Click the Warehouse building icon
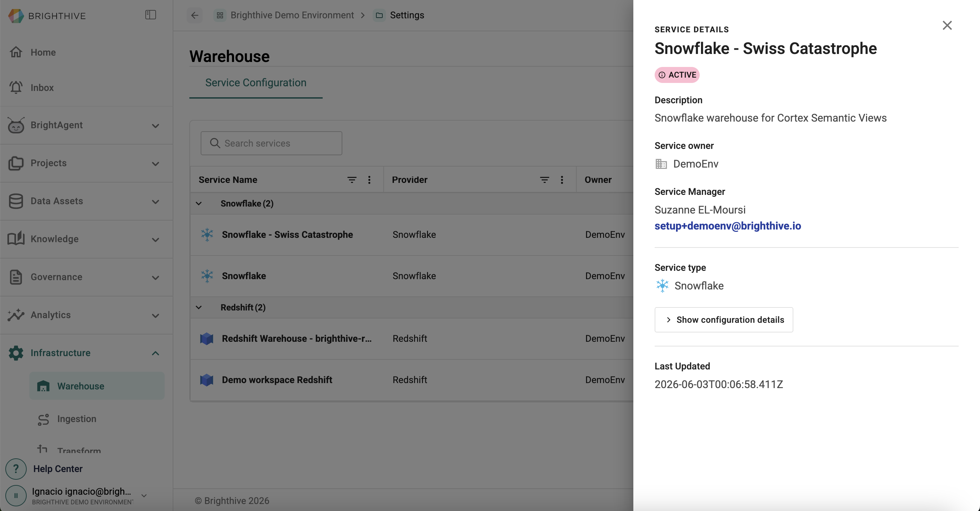Screen dimensions: 980x511 coord(43,386)
